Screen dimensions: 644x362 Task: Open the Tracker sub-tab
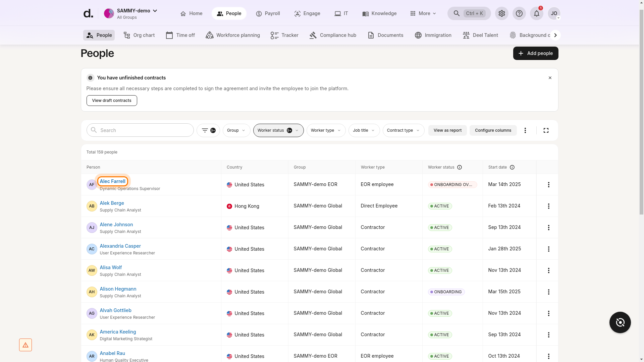(284, 35)
